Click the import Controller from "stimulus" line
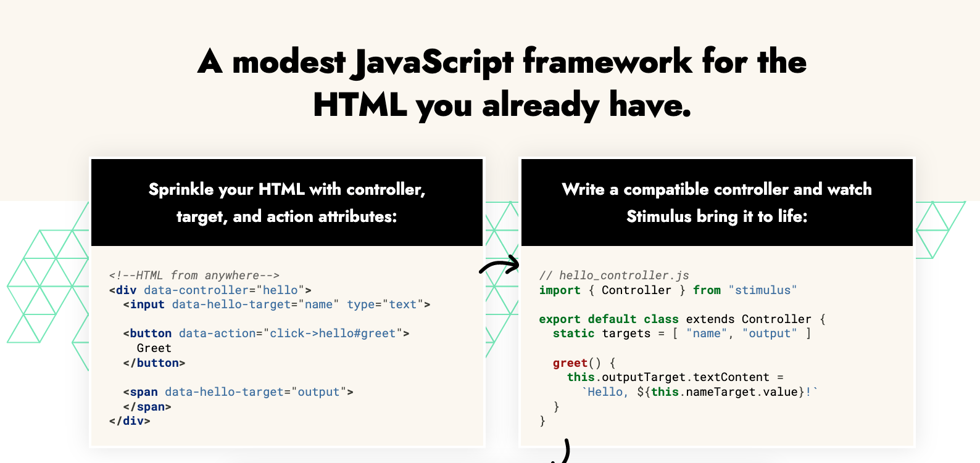The image size is (980, 463). 668,290
